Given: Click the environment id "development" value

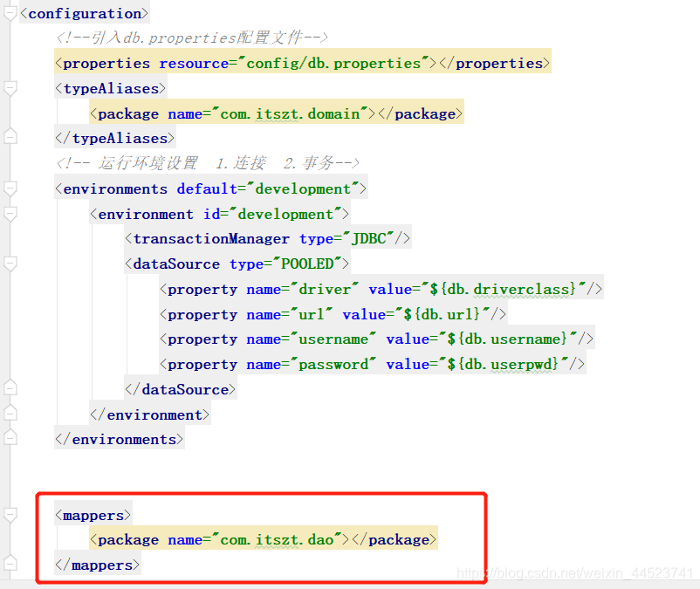Looking at the screenshot, I should coord(285,214).
